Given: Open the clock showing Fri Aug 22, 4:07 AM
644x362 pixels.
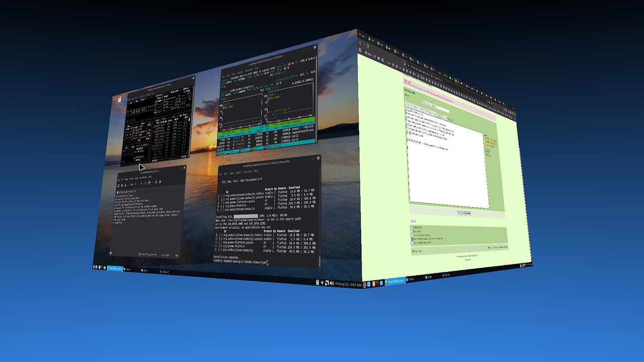Looking at the screenshot, I should (348, 284).
